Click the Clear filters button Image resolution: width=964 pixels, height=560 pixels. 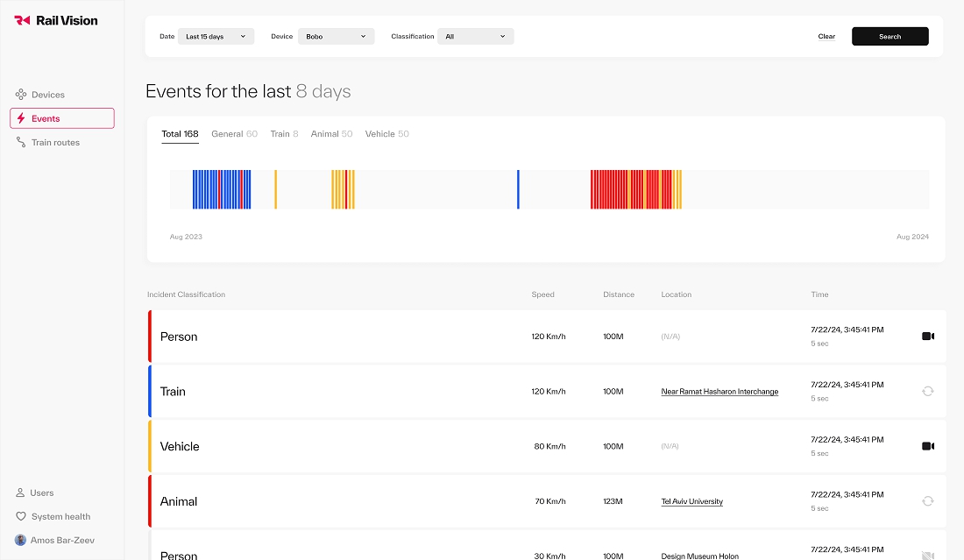pyautogui.click(x=826, y=37)
